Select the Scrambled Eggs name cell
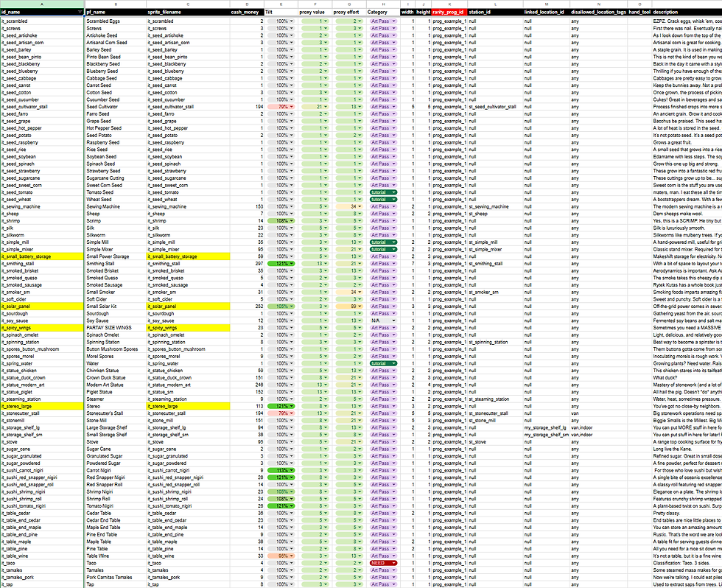Viewport: 722px width, 588px height. click(116, 21)
